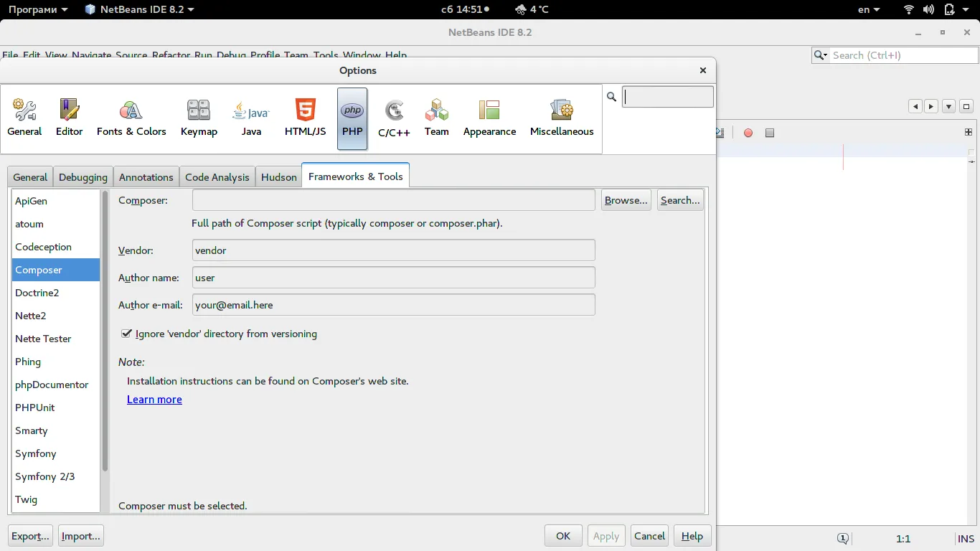Click the Help button
The height and width of the screenshot is (551, 980).
tap(692, 536)
